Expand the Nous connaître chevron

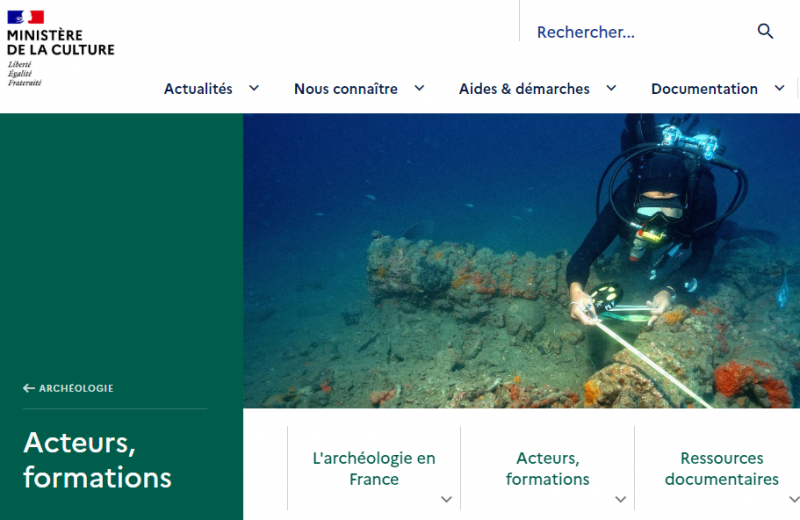[x=419, y=88]
